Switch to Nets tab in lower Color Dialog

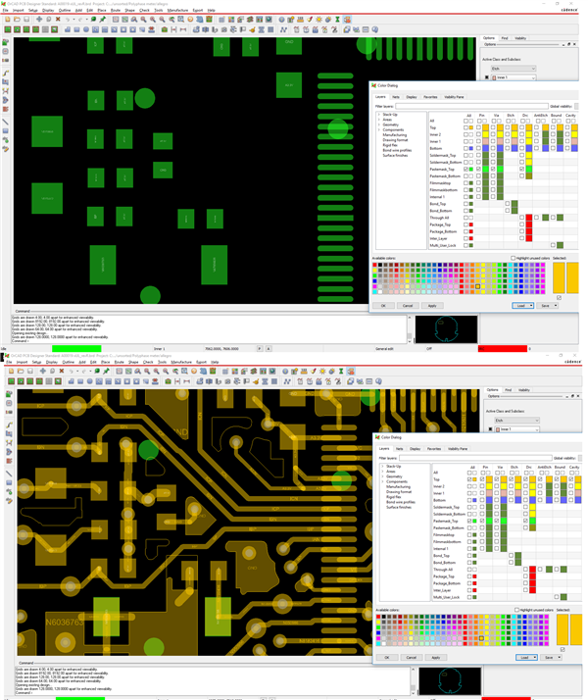point(397,448)
